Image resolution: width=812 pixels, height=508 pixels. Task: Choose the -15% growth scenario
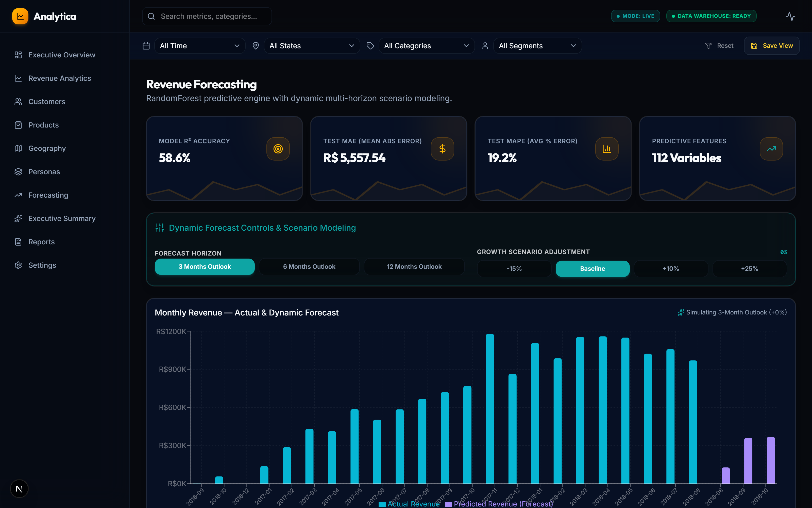(514, 268)
